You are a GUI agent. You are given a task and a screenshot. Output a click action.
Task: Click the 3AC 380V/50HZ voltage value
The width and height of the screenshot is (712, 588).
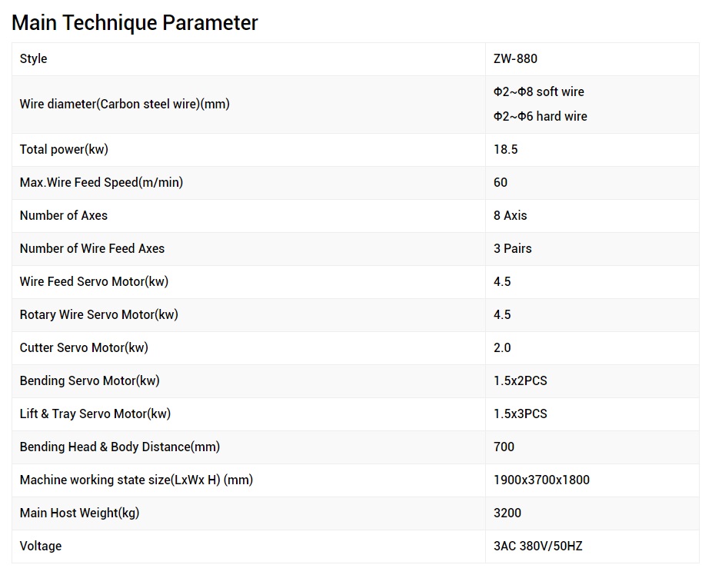[x=538, y=546]
